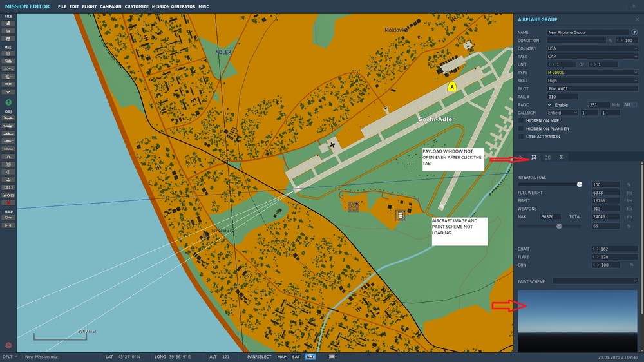Screen dimensions: 644x362
Task: Click the save mission floppy icon
Action: [8, 39]
